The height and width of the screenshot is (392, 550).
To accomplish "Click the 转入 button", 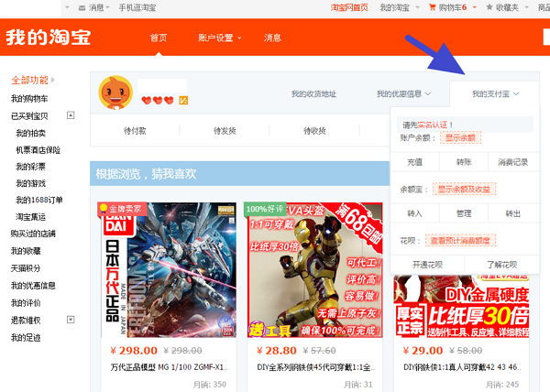I will click(x=414, y=213).
